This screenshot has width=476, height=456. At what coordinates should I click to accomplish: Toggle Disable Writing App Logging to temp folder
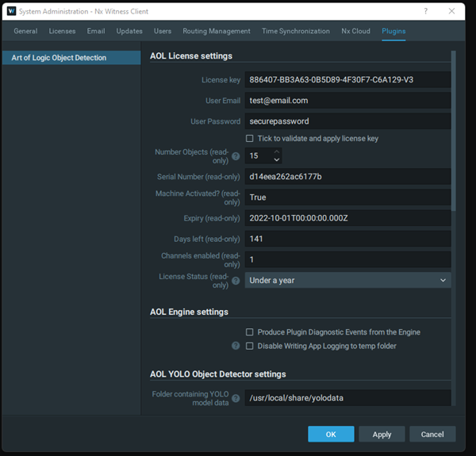click(250, 347)
